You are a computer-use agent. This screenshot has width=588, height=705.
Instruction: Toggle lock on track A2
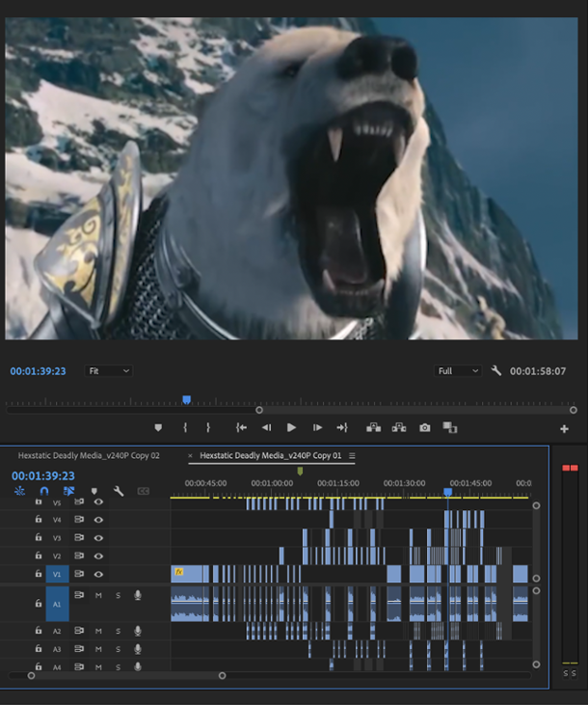click(39, 631)
